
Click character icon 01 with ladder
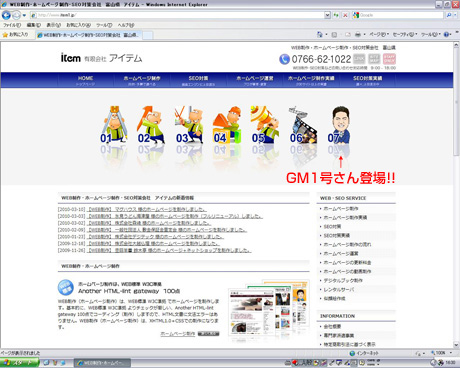click(114, 125)
